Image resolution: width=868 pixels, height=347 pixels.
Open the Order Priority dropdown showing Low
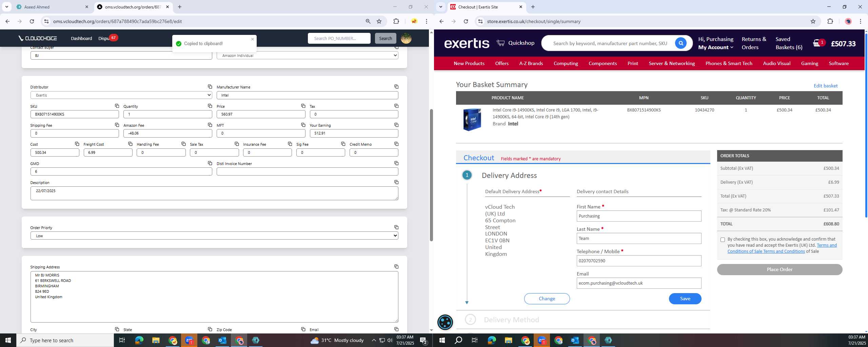pyautogui.click(x=214, y=236)
